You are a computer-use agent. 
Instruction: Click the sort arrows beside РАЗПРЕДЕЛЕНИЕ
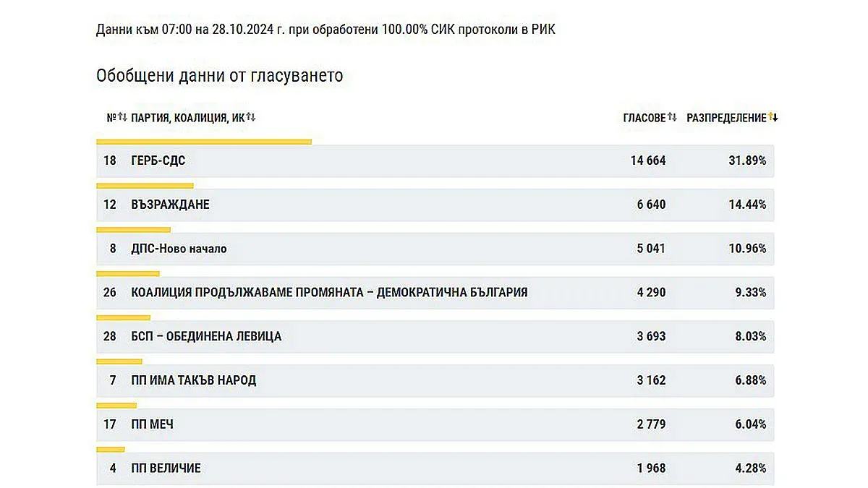tap(773, 117)
